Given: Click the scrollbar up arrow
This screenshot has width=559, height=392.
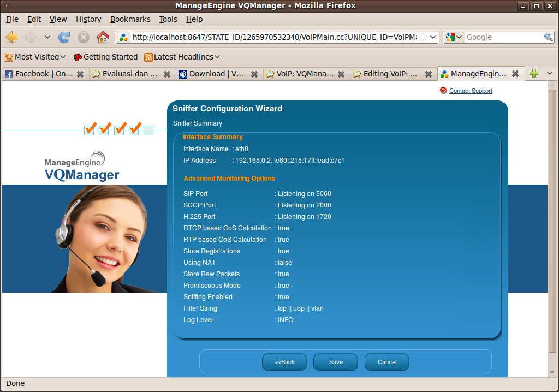Looking at the screenshot, I should pyautogui.click(x=552, y=86).
